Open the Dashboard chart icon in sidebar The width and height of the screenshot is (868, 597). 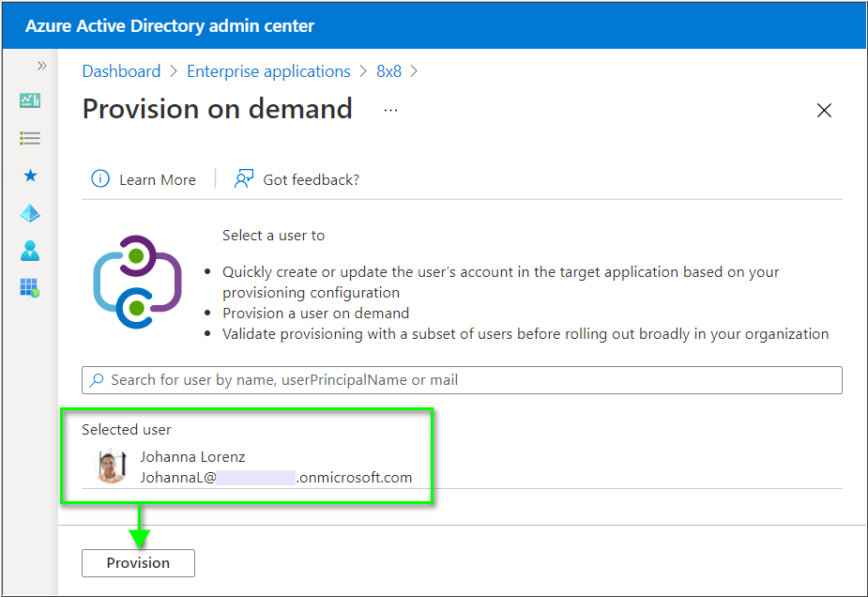(30, 100)
